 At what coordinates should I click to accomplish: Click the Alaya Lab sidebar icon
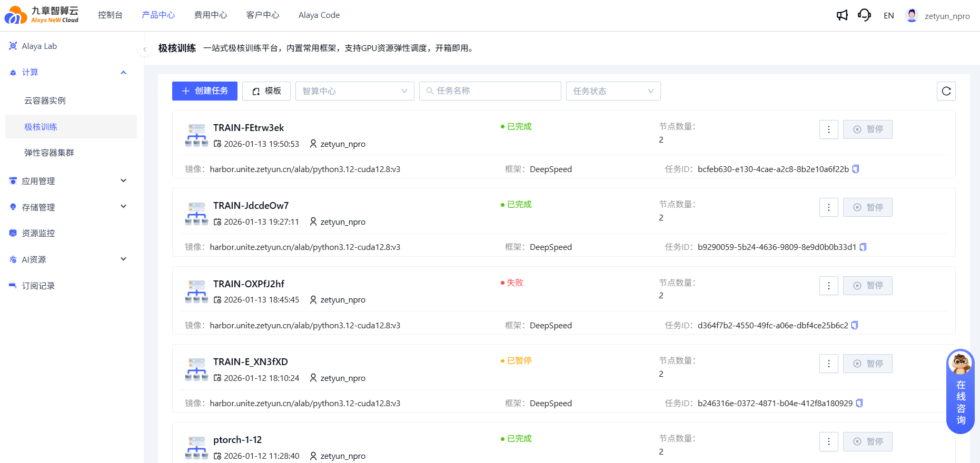13,46
